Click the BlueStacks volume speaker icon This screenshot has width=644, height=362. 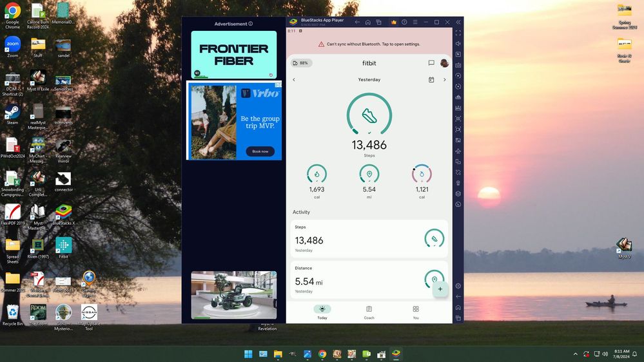tap(458, 44)
